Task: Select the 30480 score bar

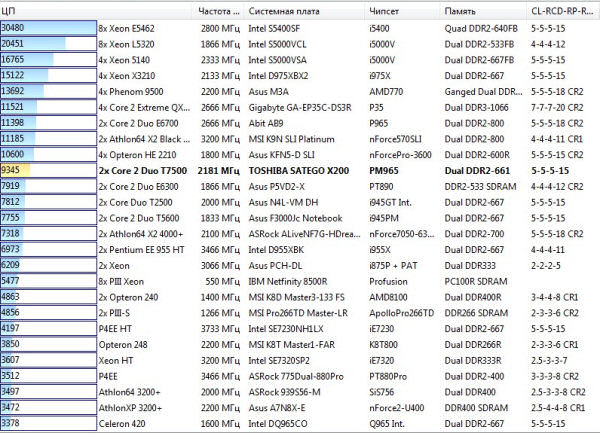Action: point(48,28)
